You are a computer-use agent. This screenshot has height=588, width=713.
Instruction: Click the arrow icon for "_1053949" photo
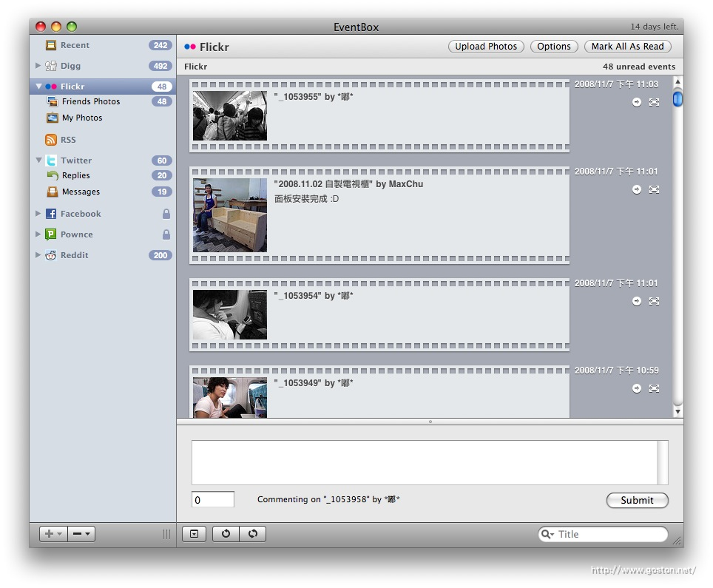point(637,388)
